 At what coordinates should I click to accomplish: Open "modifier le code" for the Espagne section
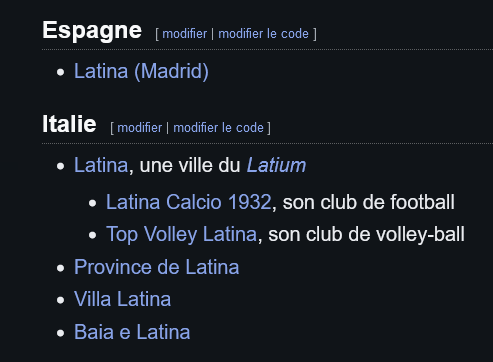click(263, 34)
